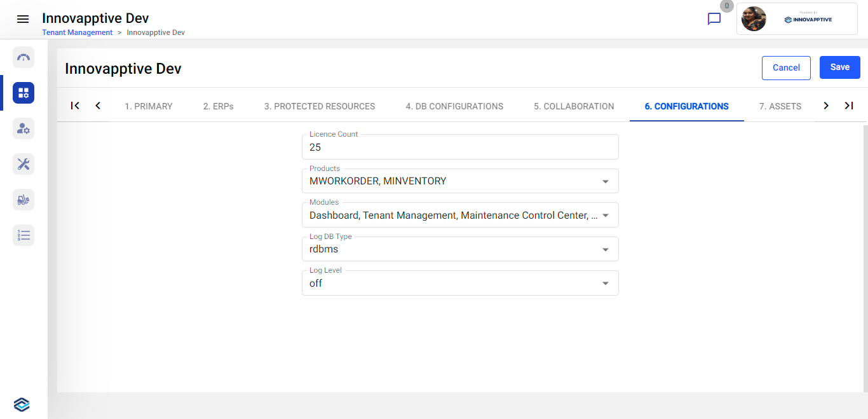Open the wrench and tools sidebar icon
The height and width of the screenshot is (419, 868).
24,164
